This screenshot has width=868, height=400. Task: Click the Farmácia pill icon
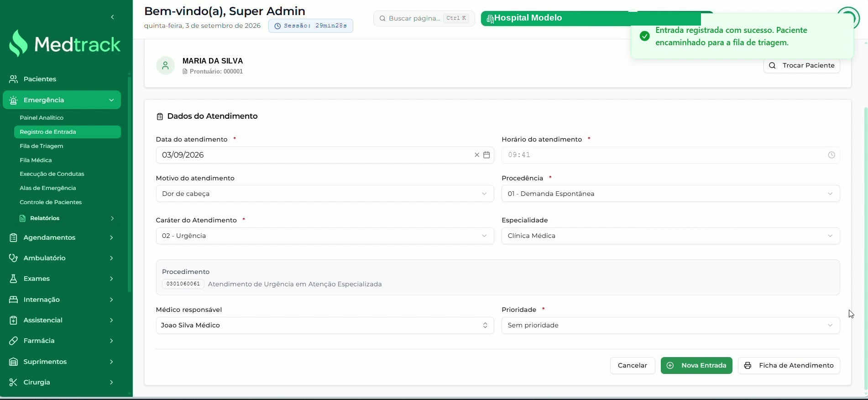pos(14,341)
